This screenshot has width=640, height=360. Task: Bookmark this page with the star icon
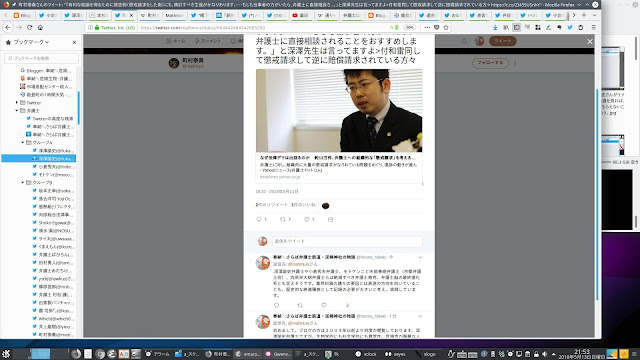click(446, 27)
